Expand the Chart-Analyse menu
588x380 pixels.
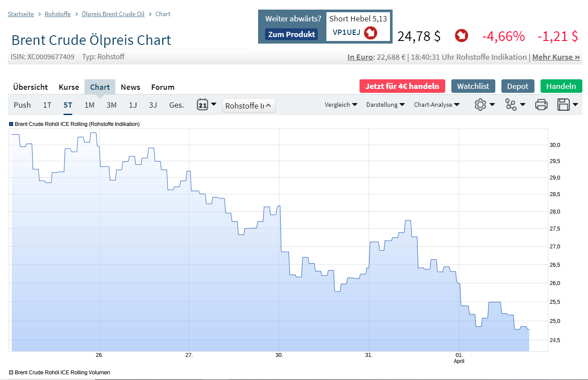tap(437, 105)
